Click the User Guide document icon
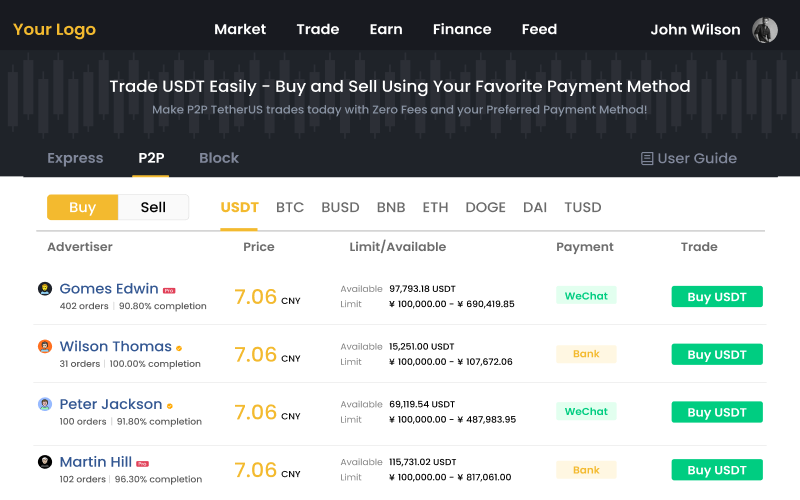800x500 pixels. pos(647,159)
